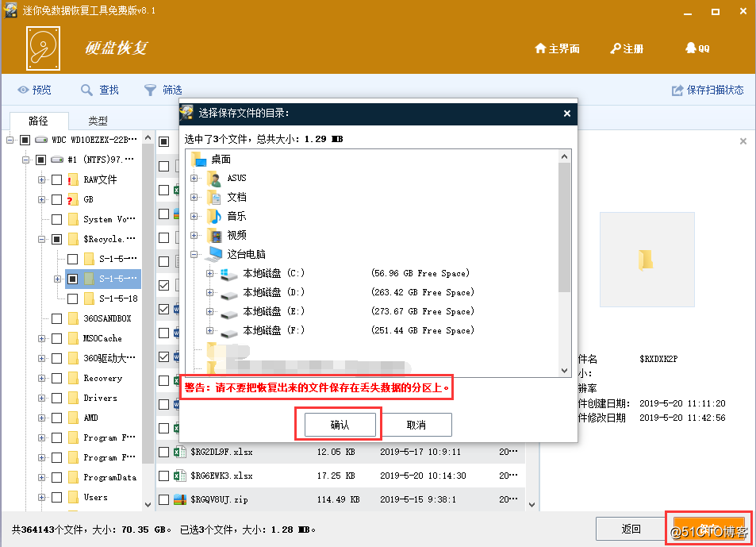
Task: Check the $RG2DL9F.xlsx file checkbox
Action: [x=164, y=452]
